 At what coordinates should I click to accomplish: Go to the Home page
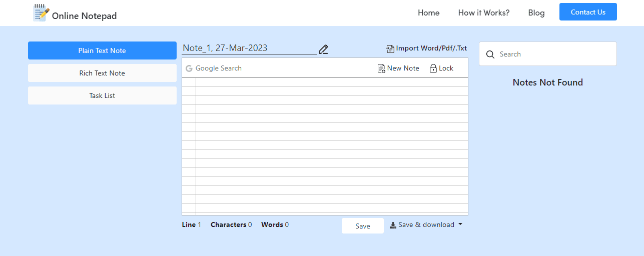[x=428, y=13]
